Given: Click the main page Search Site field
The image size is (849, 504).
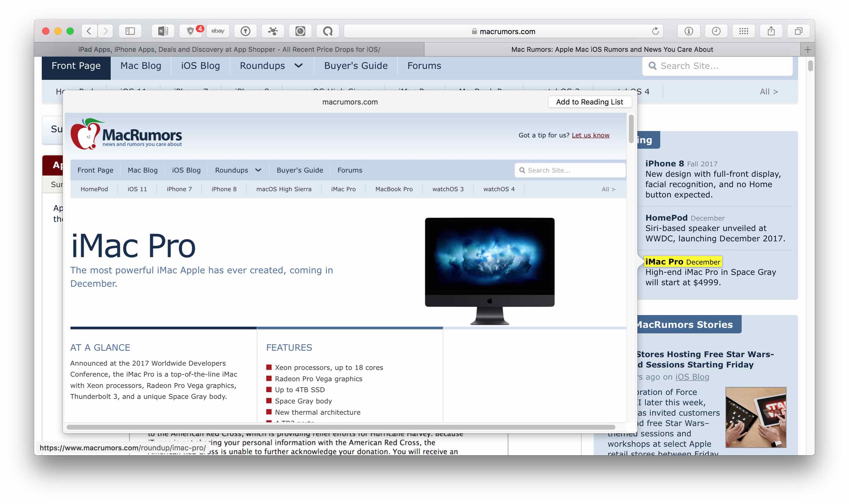Looking at the screenshot, I should click(717, 66).
